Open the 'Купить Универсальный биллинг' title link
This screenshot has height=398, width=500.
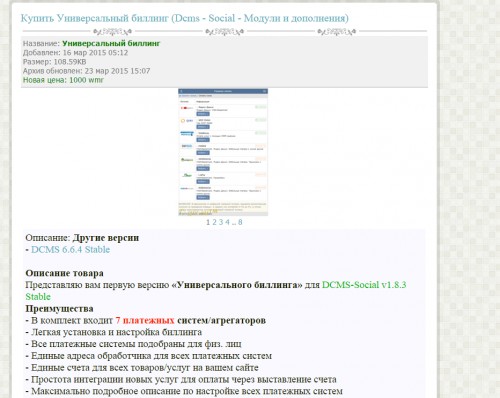pyautogui.click(x=185, y=18)
